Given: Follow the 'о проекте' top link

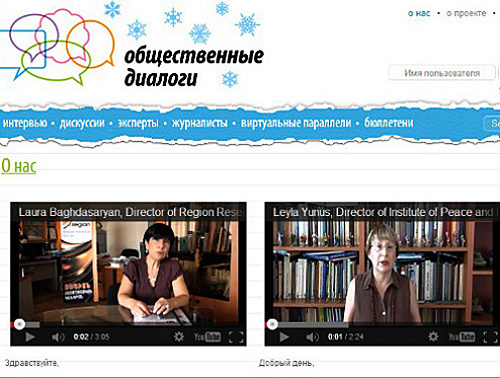Looking at the screenshot, I should (x=466, y=13).
